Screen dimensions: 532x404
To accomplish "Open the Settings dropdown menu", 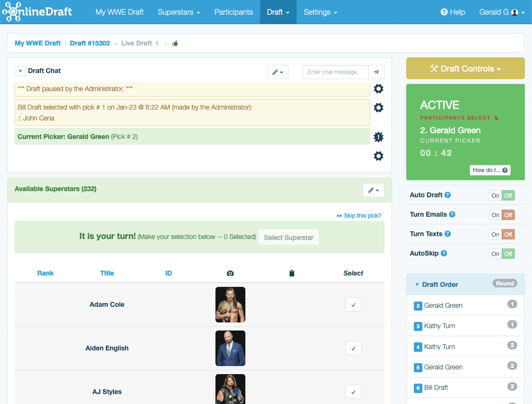I will pyautogui.click(x=321, y=12).
